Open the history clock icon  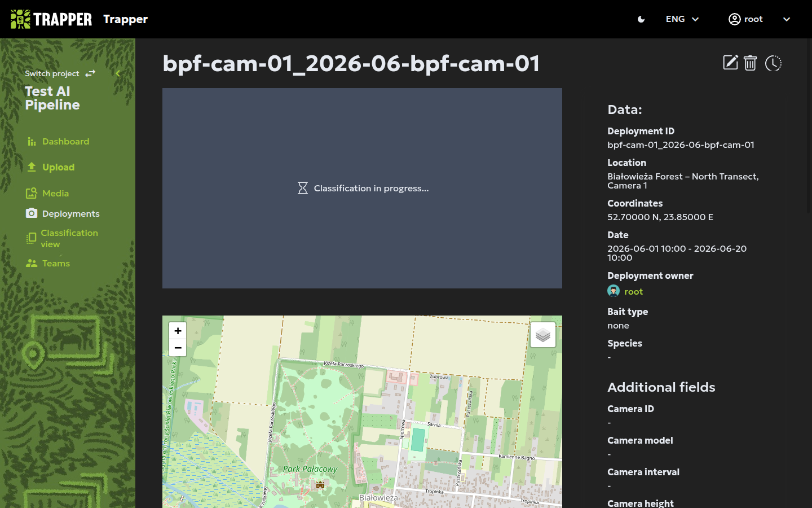coord(773,63)
